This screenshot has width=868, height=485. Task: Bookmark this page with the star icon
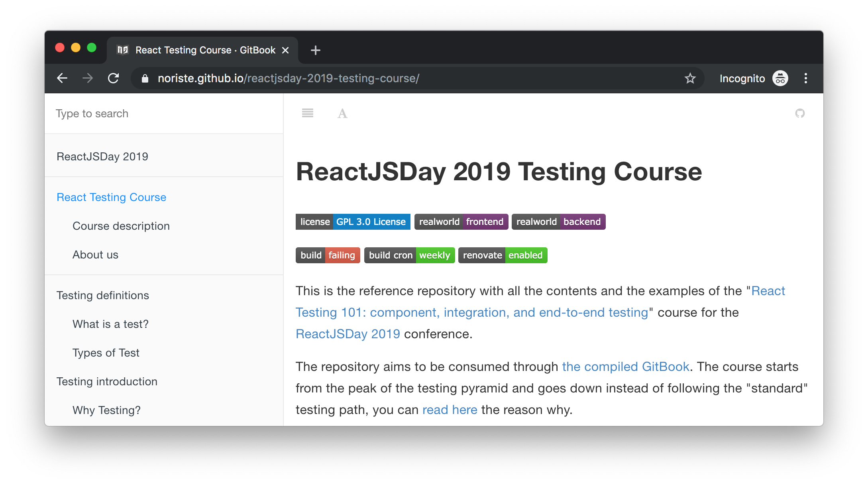[690, 78]
